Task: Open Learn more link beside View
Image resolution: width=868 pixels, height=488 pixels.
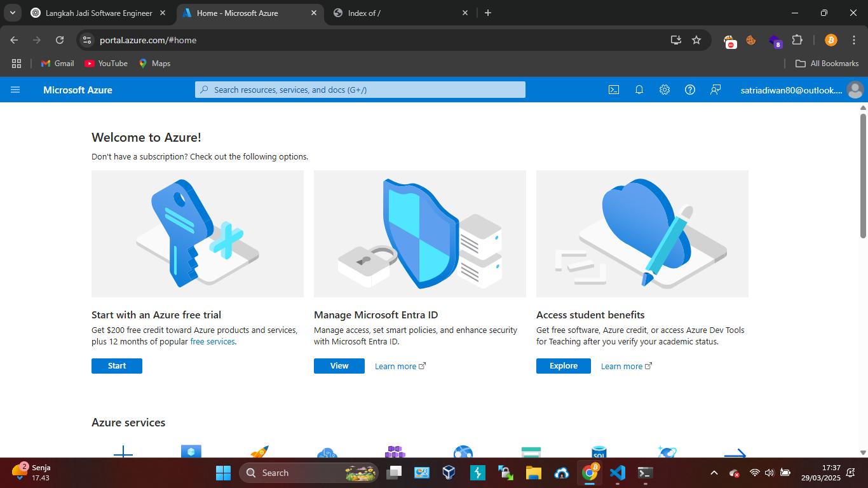Action: click(x=400, y=366)
